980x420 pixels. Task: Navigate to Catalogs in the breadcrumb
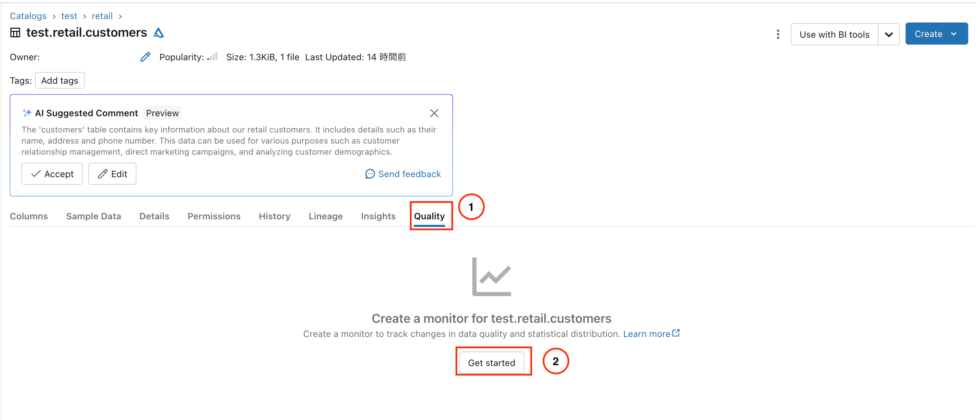point(28,16)
